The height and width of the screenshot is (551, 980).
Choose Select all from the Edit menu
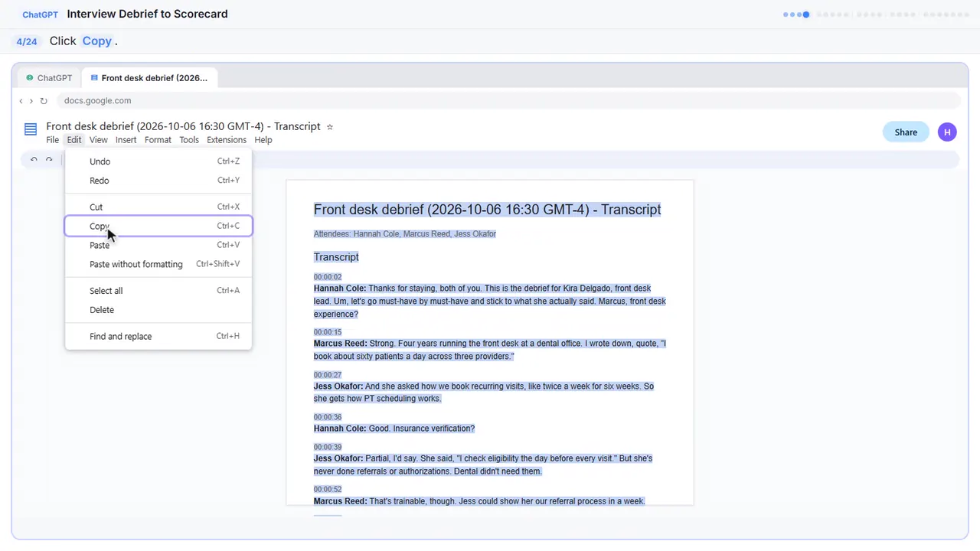click(158, 291)
